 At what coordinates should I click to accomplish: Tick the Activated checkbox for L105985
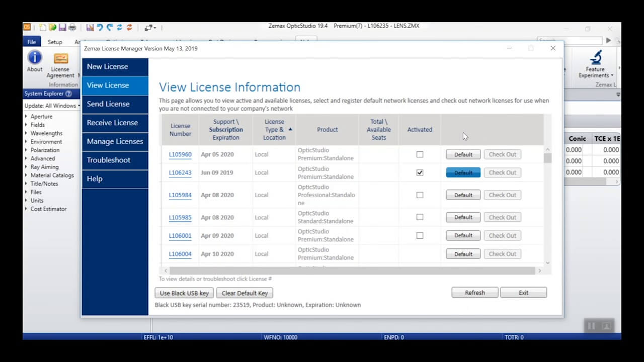click(420, 217)
